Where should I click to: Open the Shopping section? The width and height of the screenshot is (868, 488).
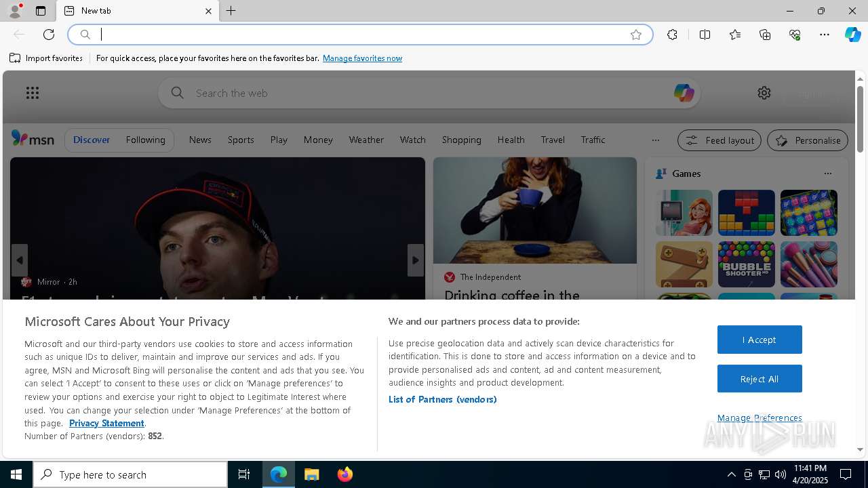(461, 140)
